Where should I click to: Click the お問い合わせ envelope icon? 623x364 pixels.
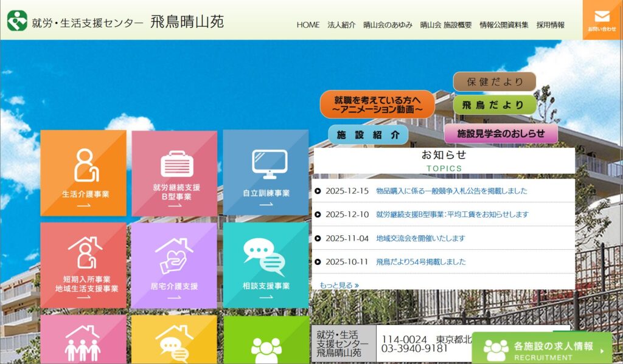click(602, 17)
